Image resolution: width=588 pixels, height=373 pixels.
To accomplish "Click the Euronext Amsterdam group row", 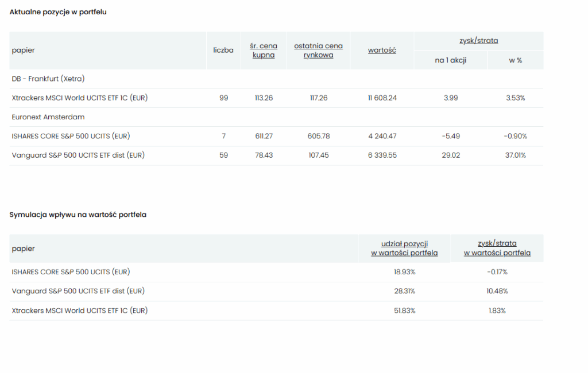I will coord(48,117).
